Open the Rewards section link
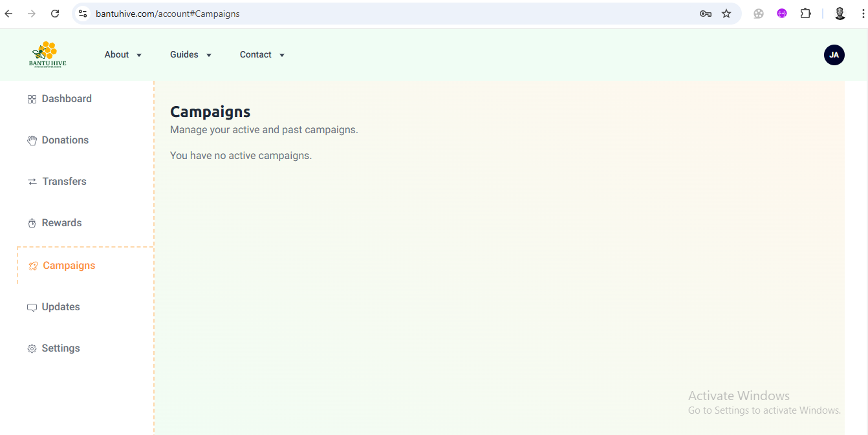 (61, 223)
